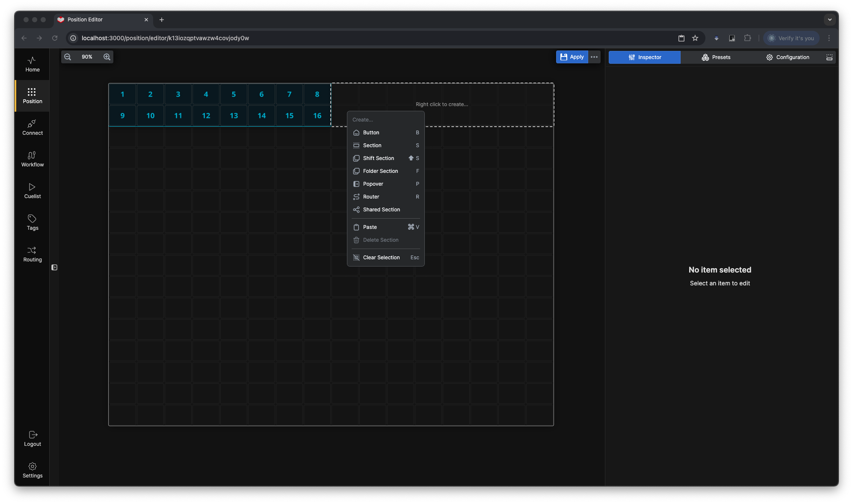Click the Verify it's you profile button
This screenshot has width=853, height=504.
coord(791,38)
